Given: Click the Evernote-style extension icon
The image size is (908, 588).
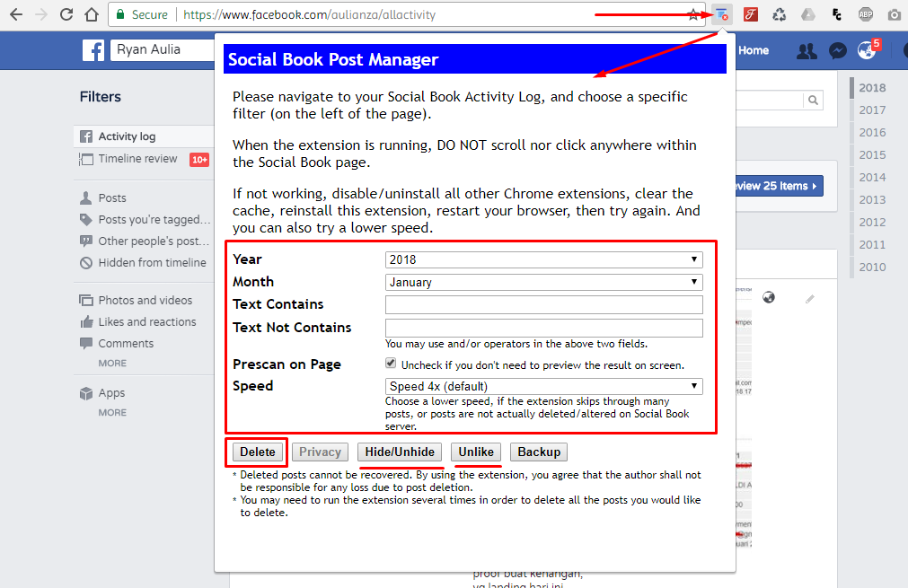Looking at the screenshot, I should pyautogui.click(x=837, y=14).
